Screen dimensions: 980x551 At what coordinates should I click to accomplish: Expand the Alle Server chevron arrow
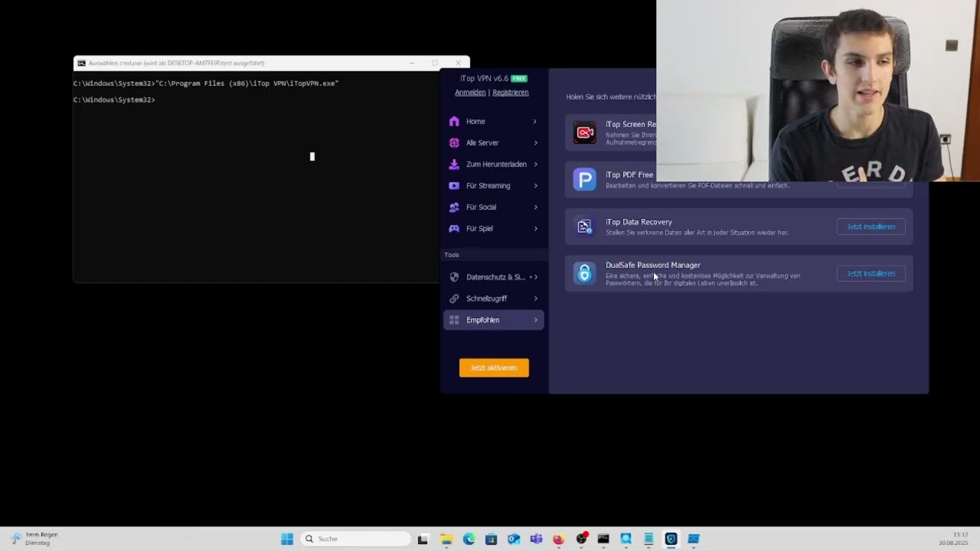(x=535, y=142)
